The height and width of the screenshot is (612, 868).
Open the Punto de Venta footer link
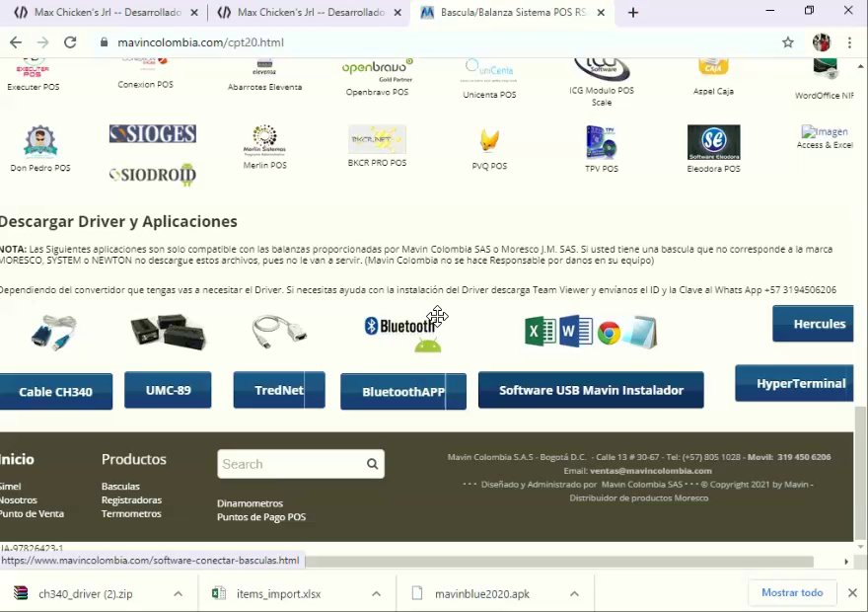tap(32, 514)
